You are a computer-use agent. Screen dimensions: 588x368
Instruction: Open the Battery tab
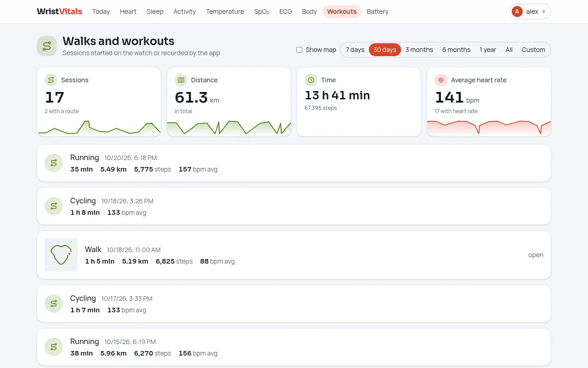coord(378,11)
